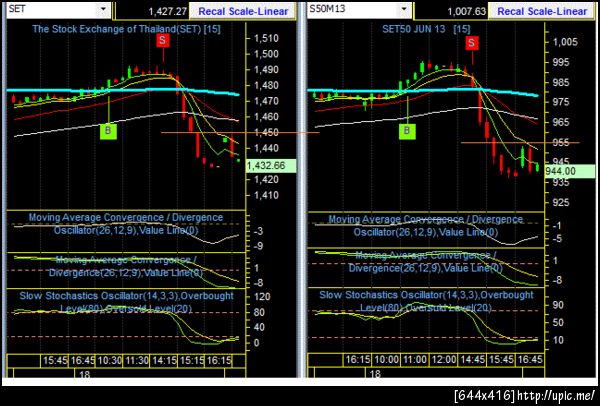This screenshot has width=600, height=406.
Task: Click 1,500 on SET price scale
Action: (266, 54)
